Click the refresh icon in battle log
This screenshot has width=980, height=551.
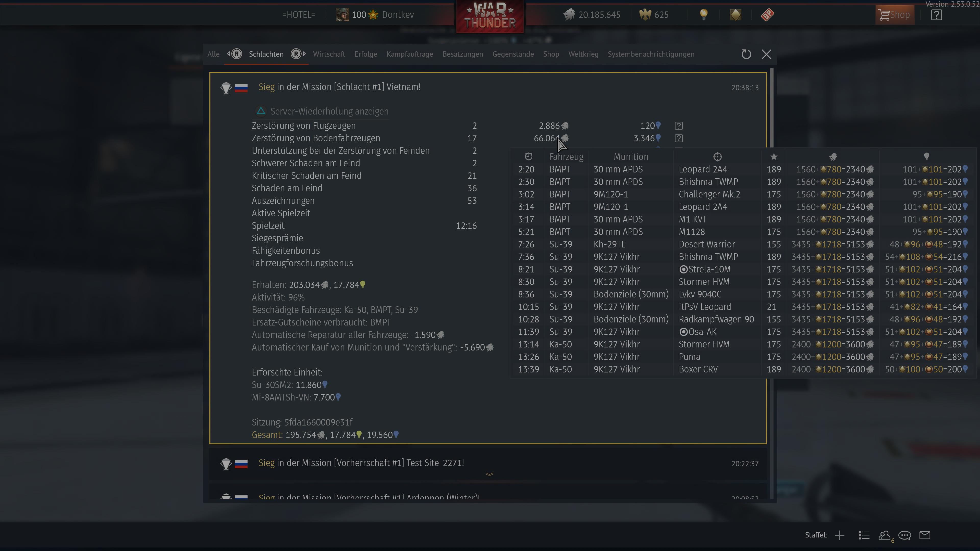click(746, 54)
